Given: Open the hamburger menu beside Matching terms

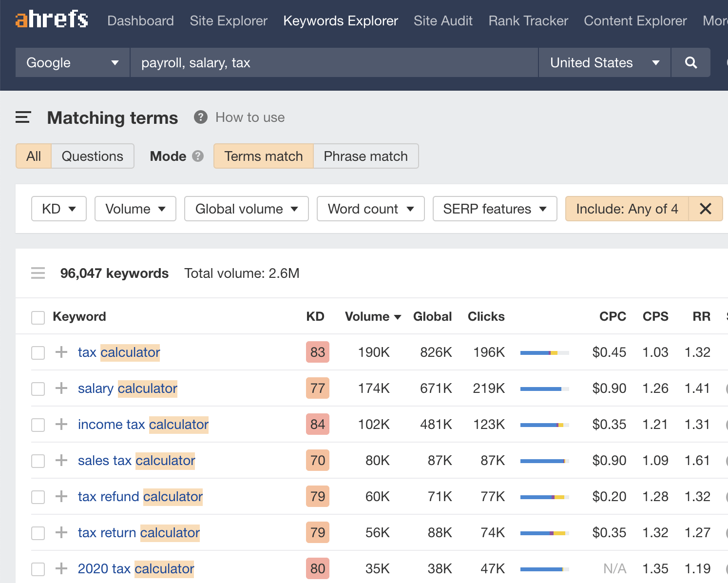Looking at the screenshot, I should 23,117.
